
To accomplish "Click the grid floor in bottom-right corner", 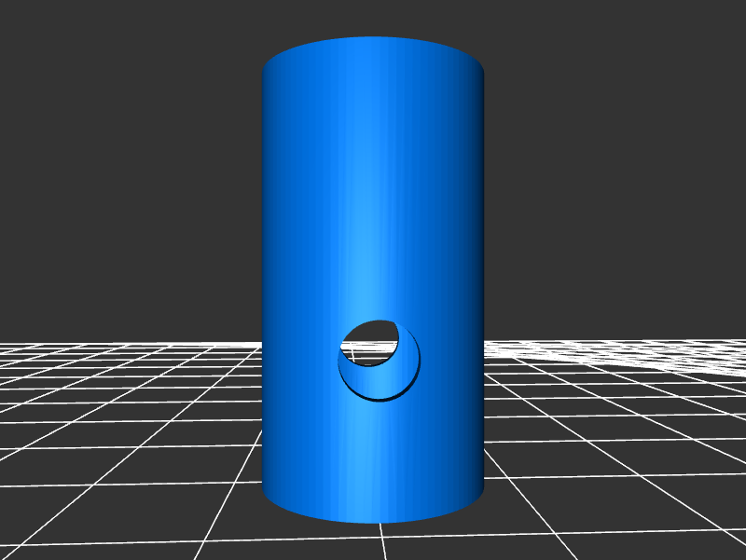I will click(690, 522).
